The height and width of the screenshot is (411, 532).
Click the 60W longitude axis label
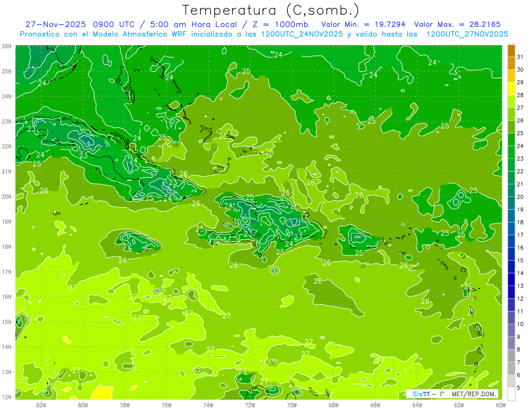[501, 405]
